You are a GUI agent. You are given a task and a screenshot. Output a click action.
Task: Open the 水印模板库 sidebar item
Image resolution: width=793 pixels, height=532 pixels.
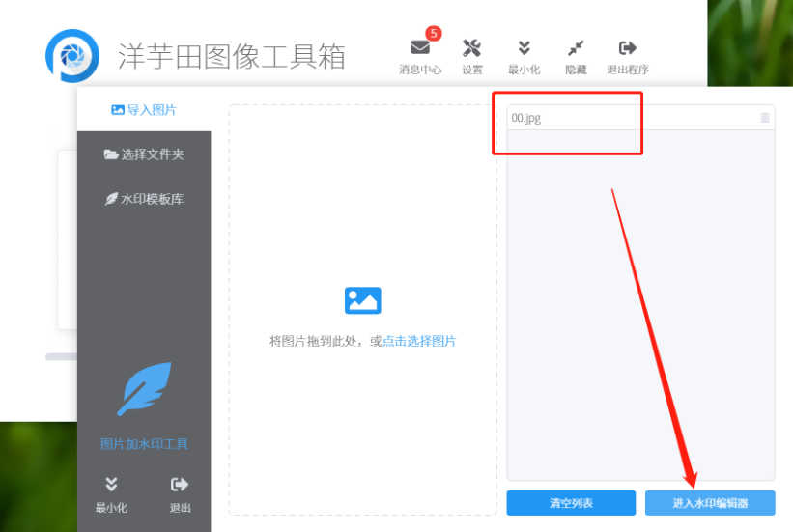144,199
